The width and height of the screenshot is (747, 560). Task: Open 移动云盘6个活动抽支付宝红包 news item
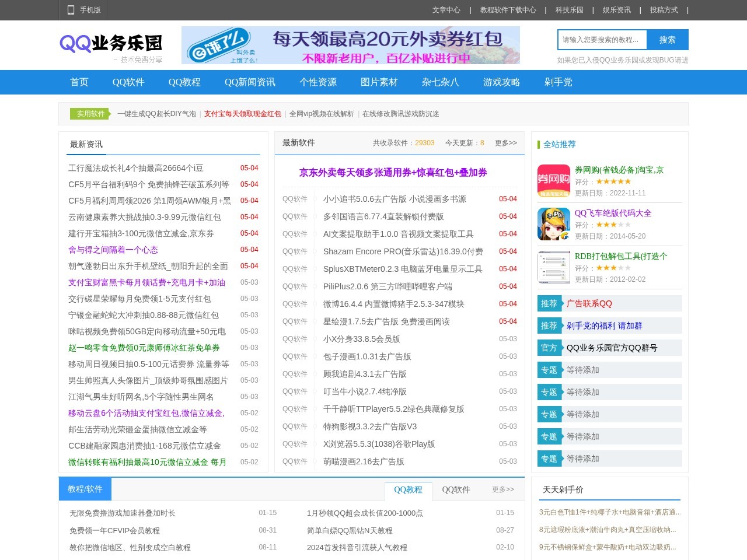pos(146,413)
